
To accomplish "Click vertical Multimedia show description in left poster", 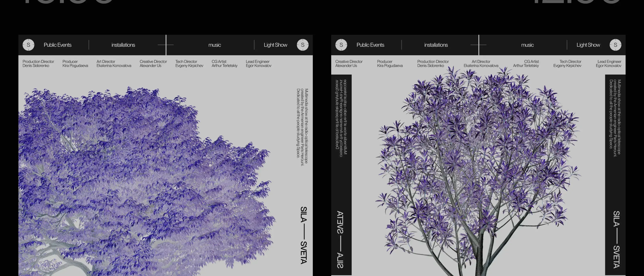I will (302, 127).
